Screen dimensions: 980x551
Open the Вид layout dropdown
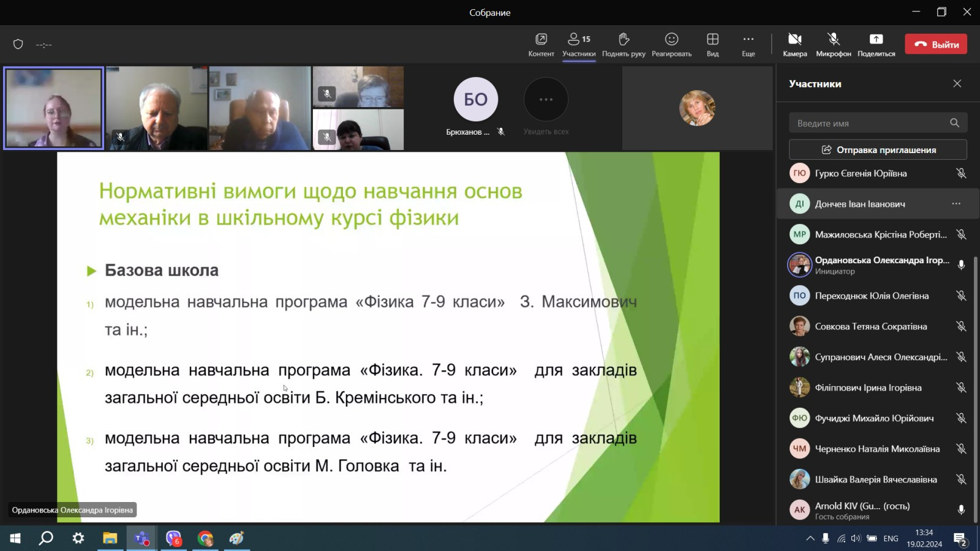[712, 44]
